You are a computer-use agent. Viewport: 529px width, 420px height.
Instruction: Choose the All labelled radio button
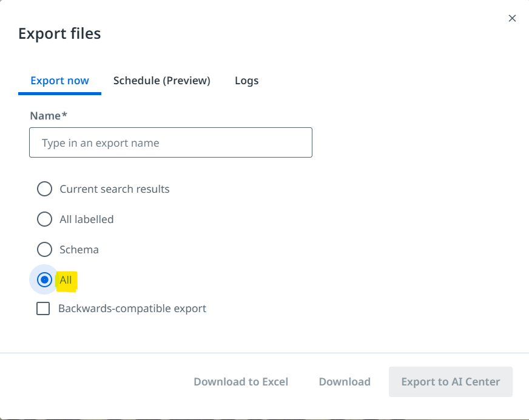click(x=44, y=219)
